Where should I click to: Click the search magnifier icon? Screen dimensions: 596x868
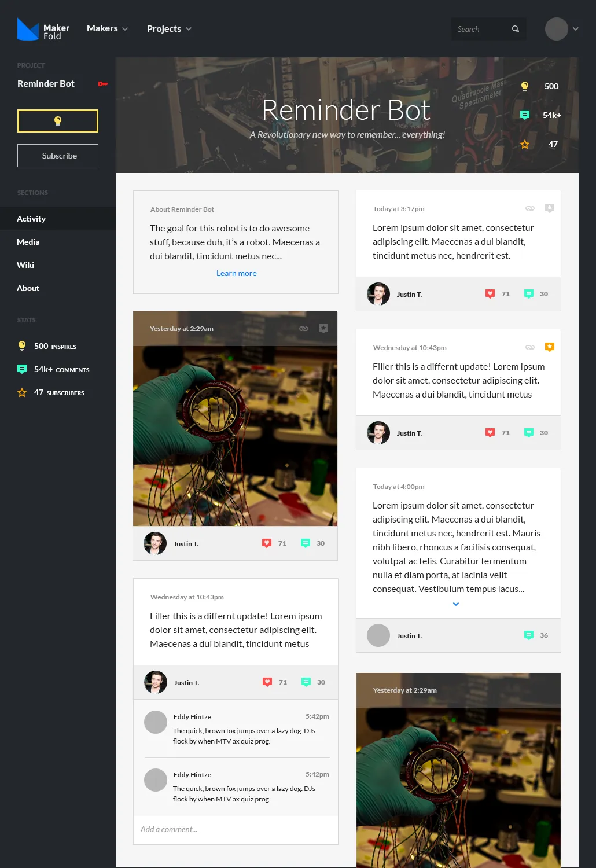pos(516,29)
